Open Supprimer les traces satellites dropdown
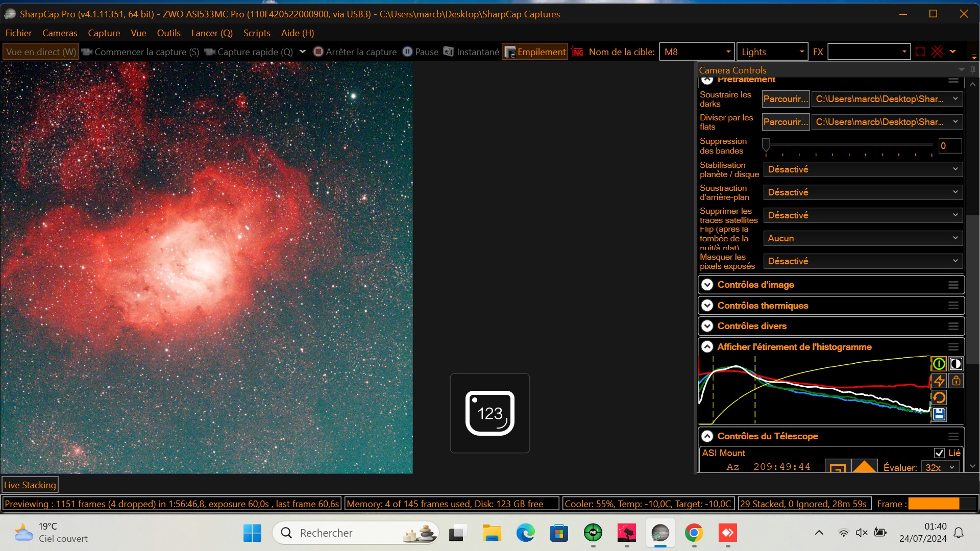Screen dimensions: 980x551 click(x=863, y=215)
